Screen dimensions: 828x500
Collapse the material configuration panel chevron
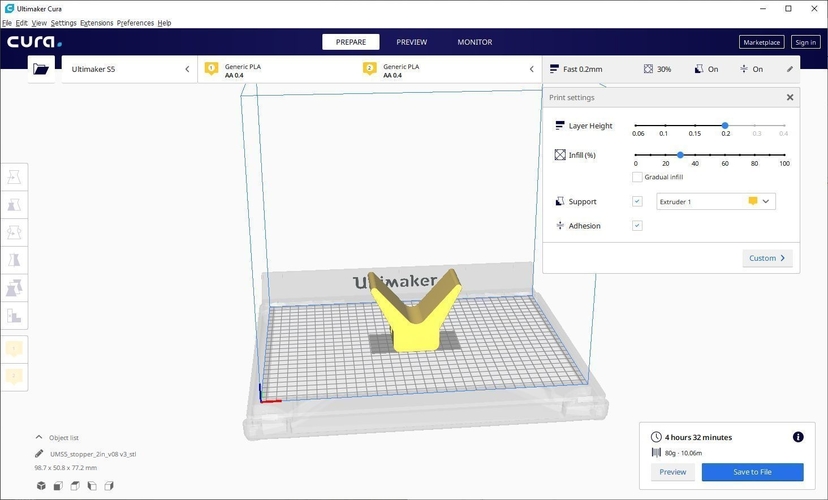click(532, 69)
